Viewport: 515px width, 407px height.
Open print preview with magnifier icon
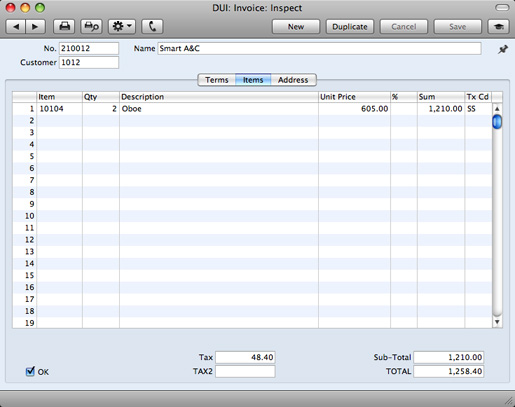(91, 27)
